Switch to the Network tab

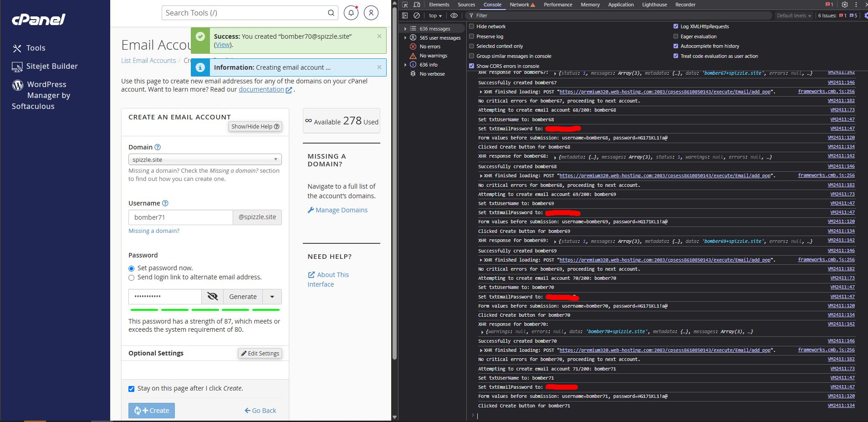522,5
